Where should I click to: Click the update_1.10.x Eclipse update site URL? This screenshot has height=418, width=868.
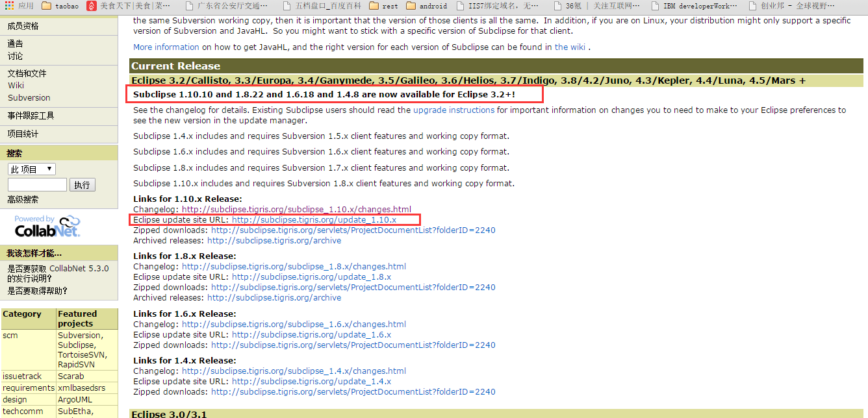tap(314, 220)
